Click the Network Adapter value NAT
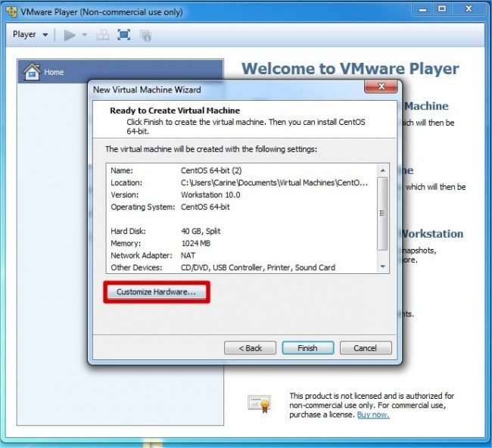 click(188, 255)
